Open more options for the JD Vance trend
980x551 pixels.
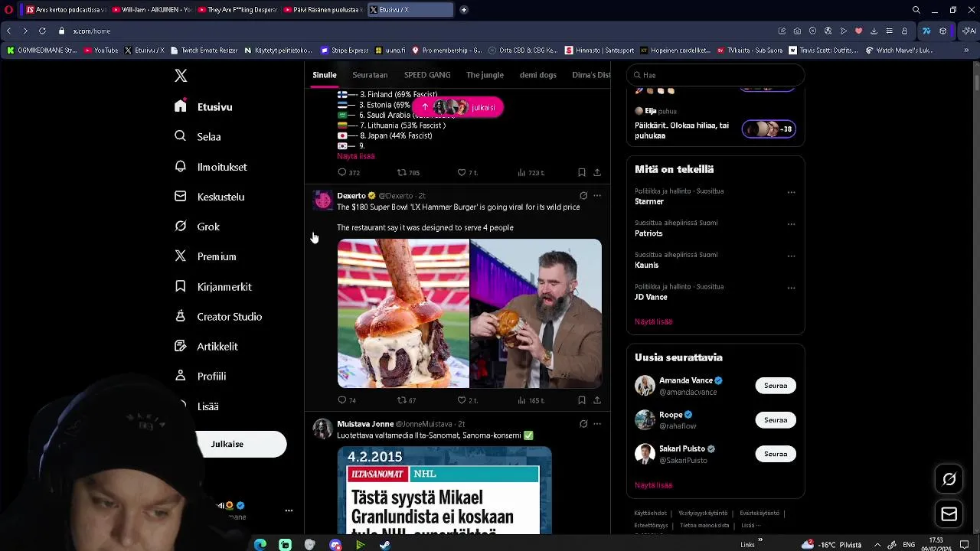coord(792,289)
